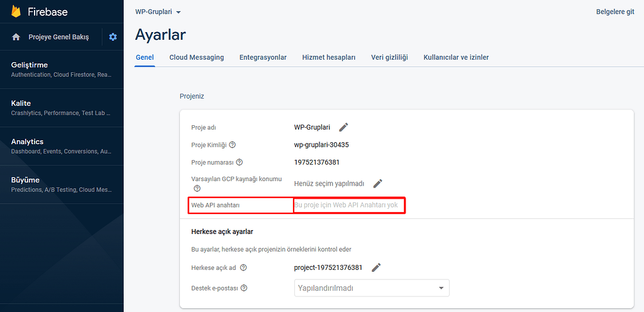Edit project name pencil icon
This screenshot has height=312, width=644.
tap(343, 127)
